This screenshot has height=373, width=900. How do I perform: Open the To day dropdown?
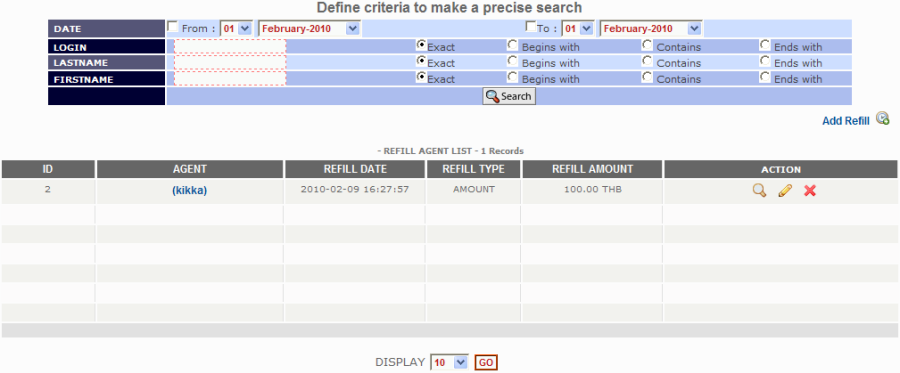[x=577, y=28]
